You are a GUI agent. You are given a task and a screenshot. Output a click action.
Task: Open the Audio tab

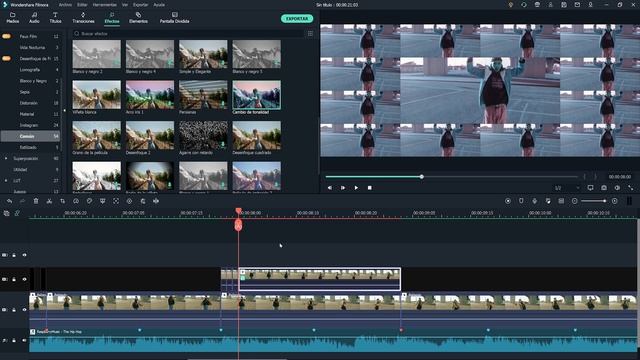click(x=34, y=18)
